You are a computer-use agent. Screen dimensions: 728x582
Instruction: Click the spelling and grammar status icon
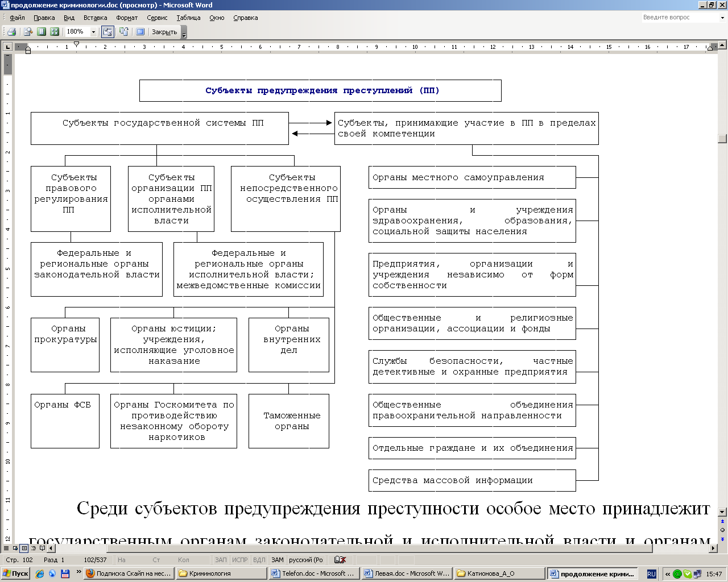coord(340,560)
